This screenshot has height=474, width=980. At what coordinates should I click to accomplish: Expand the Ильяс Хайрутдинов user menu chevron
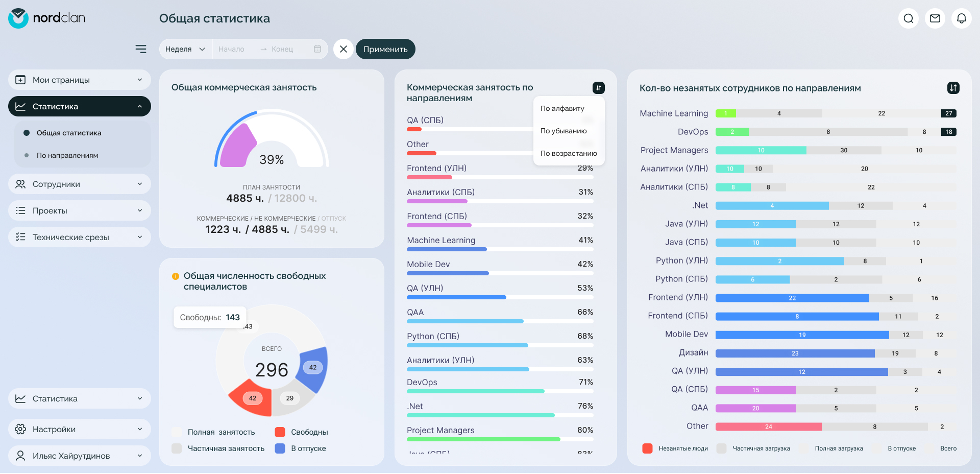[140, 456]
